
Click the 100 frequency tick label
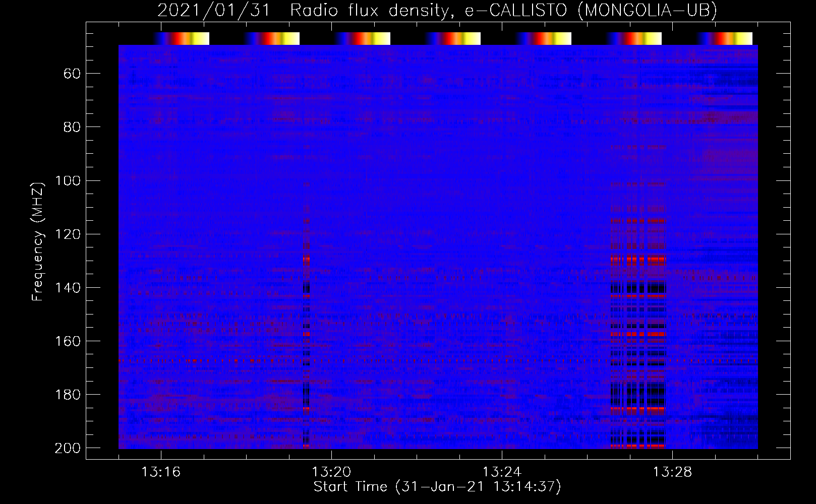pyautogui.click(x=68, y=181)
